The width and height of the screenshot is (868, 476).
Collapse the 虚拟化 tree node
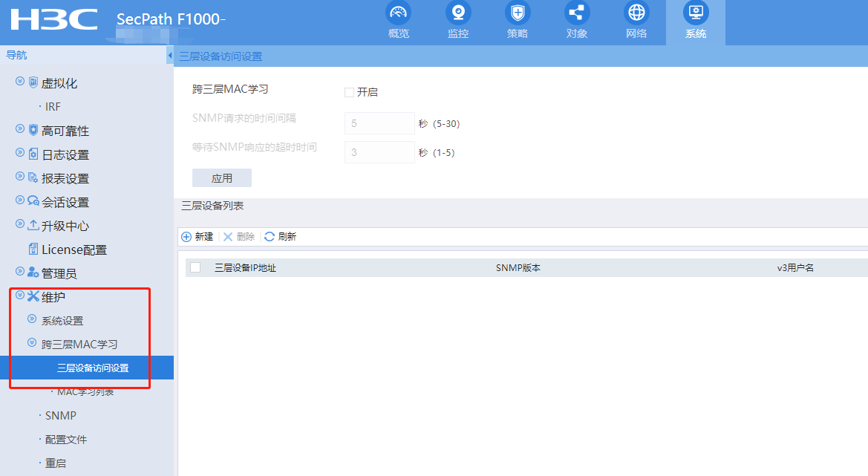20,82
